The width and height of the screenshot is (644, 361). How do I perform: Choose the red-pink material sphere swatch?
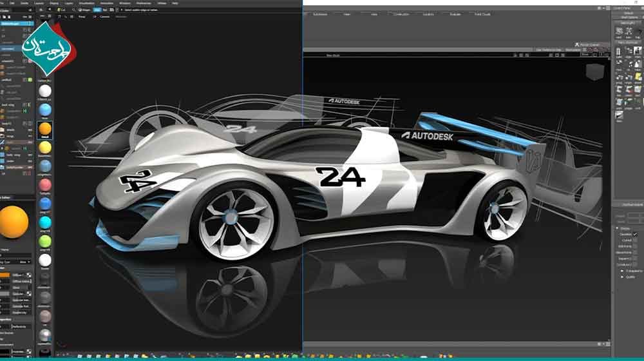pyautogui.click(x=45, y=185)
